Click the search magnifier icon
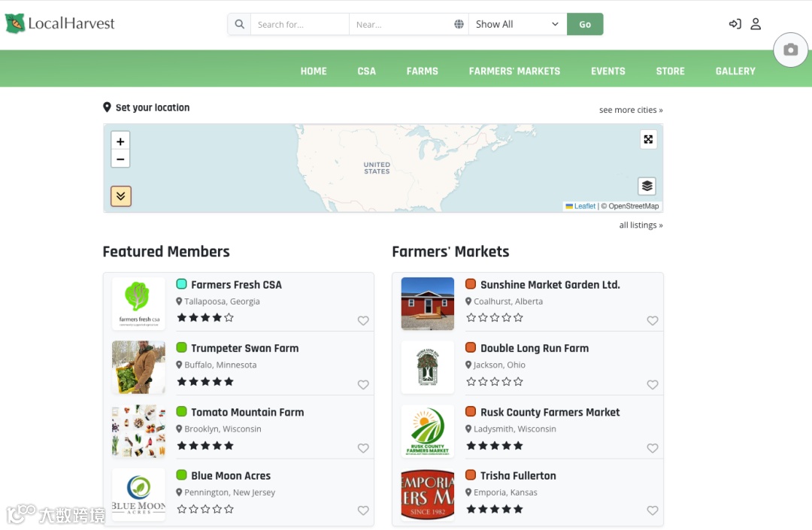The height and width of the screenshot is (530, 812). [239, 24]
